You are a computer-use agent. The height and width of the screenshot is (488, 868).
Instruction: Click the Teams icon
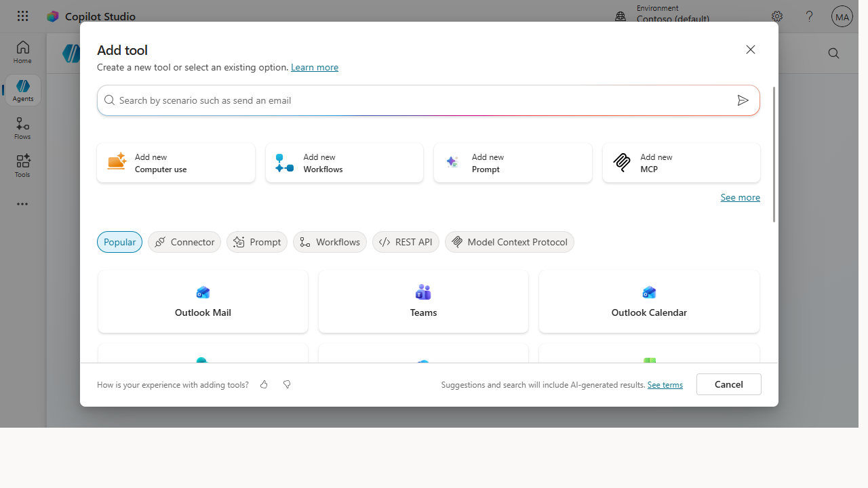coord(423,292)
